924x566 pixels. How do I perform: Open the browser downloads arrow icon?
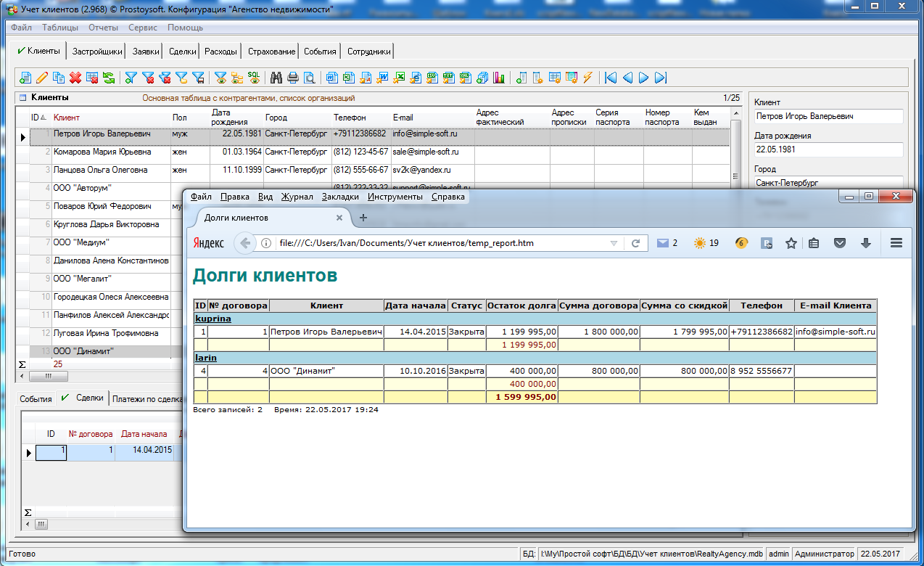pos(865,243)
